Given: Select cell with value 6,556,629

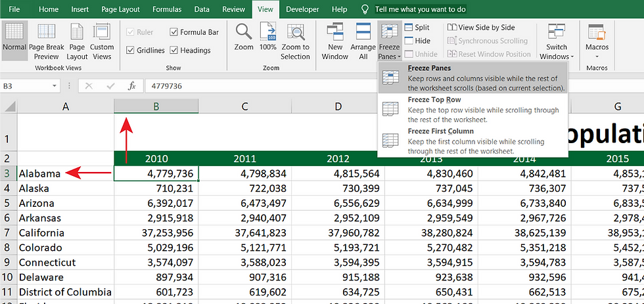Looking at the screenshot, I should [x=338, y=204].
